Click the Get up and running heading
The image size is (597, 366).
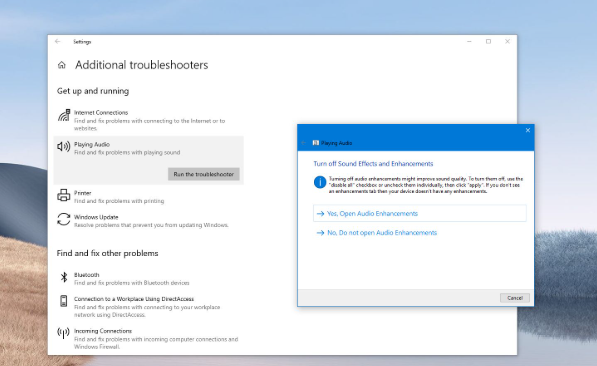tap(93, 91)
